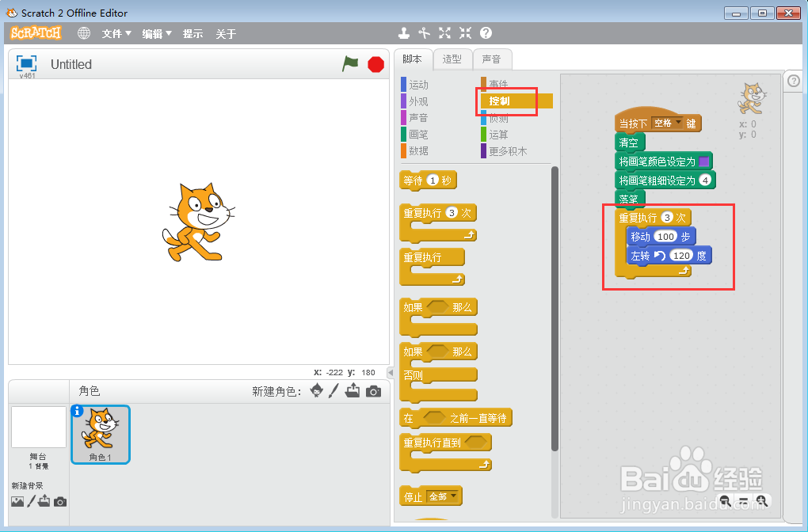The width and height of the screenshot is (808, 532).
Task: Switch to the 造型 tab
Action: click(453, 59)
